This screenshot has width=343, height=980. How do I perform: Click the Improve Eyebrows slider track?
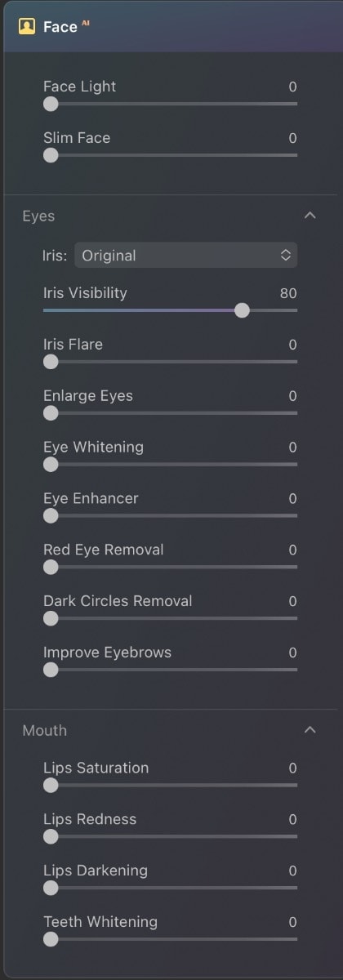170,670
